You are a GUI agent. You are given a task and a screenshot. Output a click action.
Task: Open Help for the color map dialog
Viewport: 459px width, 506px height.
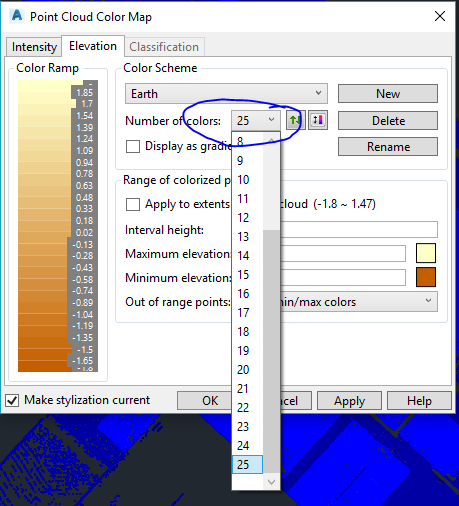419,400
